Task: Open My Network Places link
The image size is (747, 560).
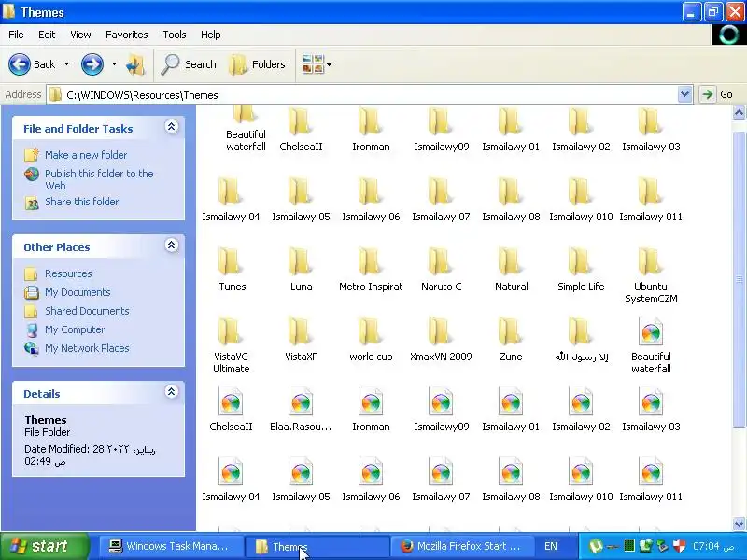Action: [87, 348]
